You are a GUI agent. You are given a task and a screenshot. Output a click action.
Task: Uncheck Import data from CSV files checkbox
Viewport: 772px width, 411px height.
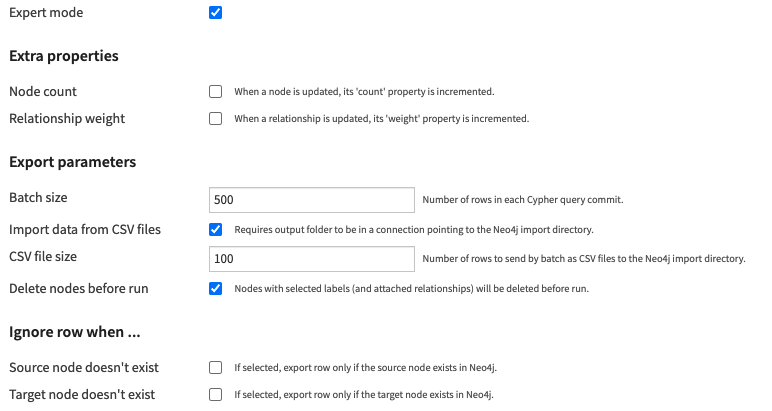[216, 229]
